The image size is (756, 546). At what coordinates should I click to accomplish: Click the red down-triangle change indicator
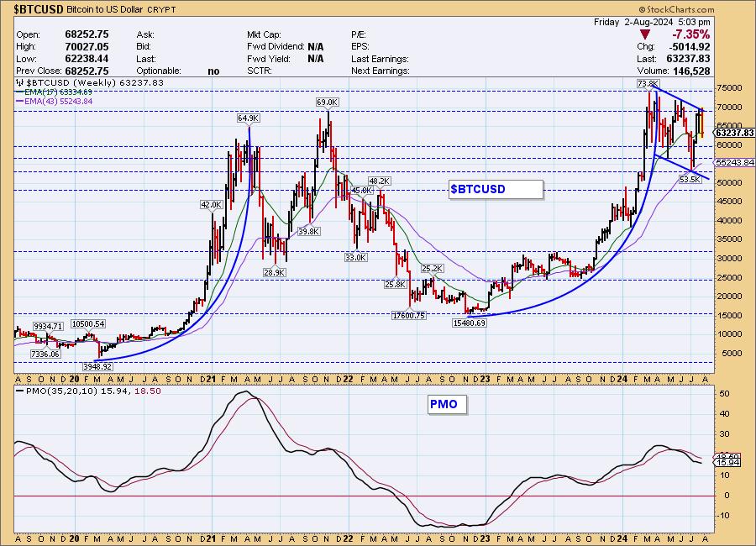(645, 34)
